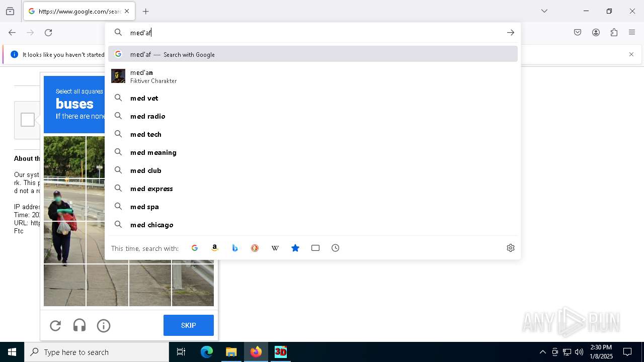Open File Explorer from taskbar
644x362 pixels.
(x=231, y=352)
